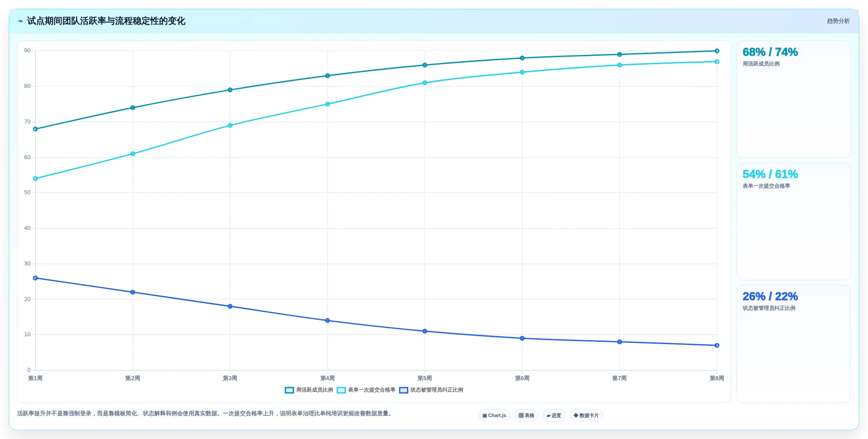This screenshot has width=868, height=439.
Task: Click 状态被管理员纠正比例 point at 第6周
Action: point(522,338)
